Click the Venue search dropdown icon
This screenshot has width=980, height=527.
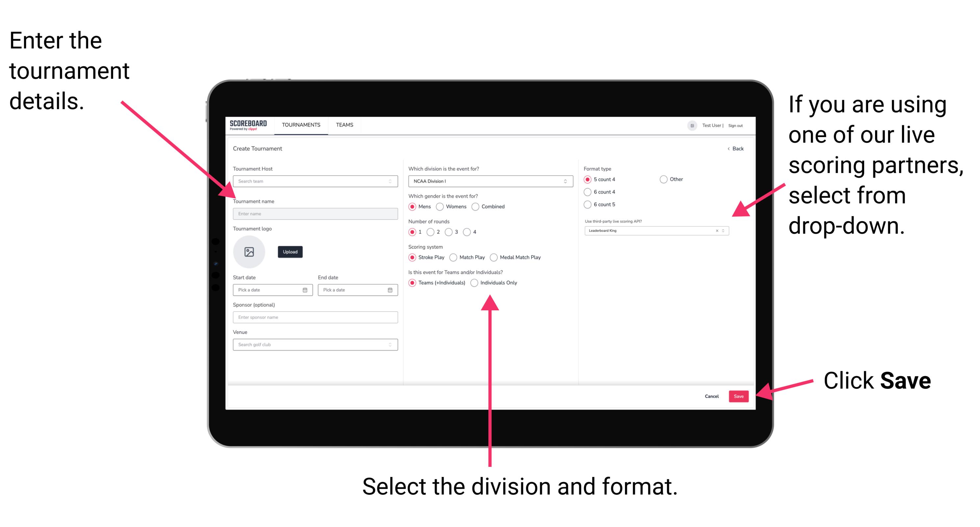(x=391, y=345)
